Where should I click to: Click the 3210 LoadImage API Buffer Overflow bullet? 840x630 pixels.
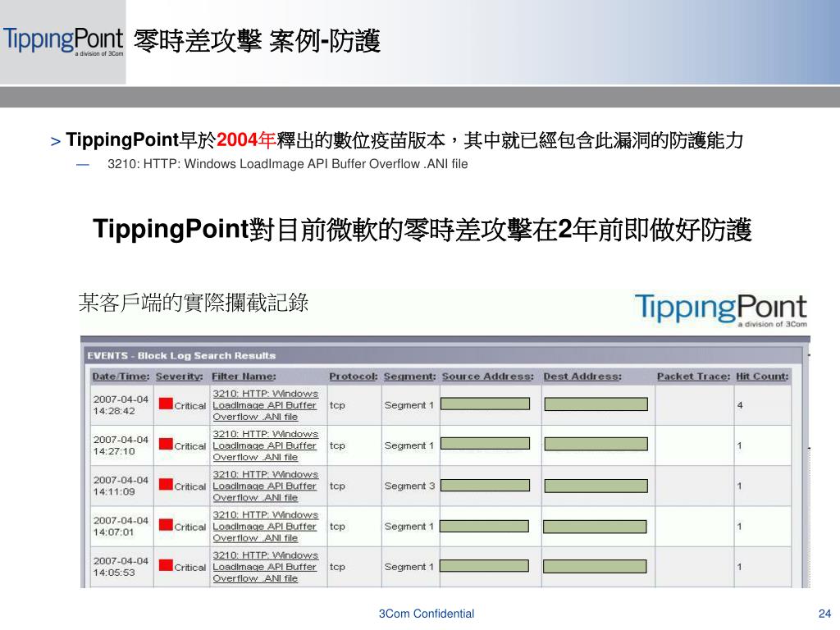click(x=288, y=164)
